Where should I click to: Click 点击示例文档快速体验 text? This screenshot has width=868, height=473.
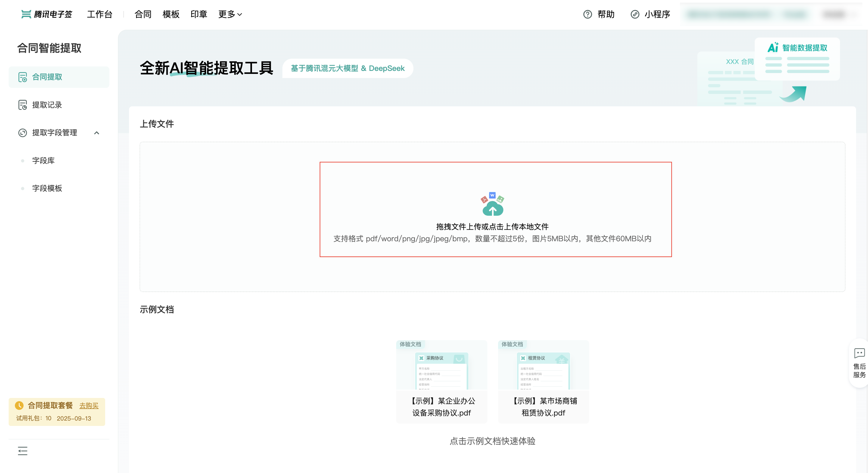point(492,441)
